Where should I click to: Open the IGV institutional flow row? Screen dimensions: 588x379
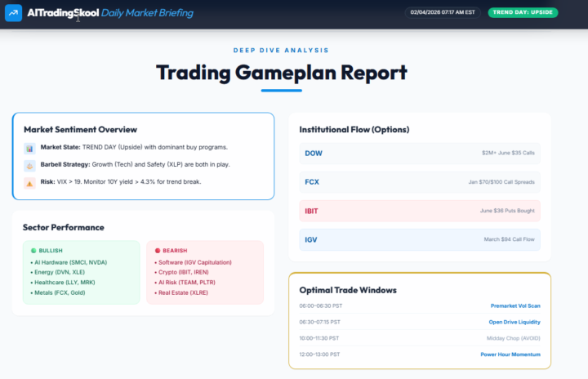[x=420, y=239]
